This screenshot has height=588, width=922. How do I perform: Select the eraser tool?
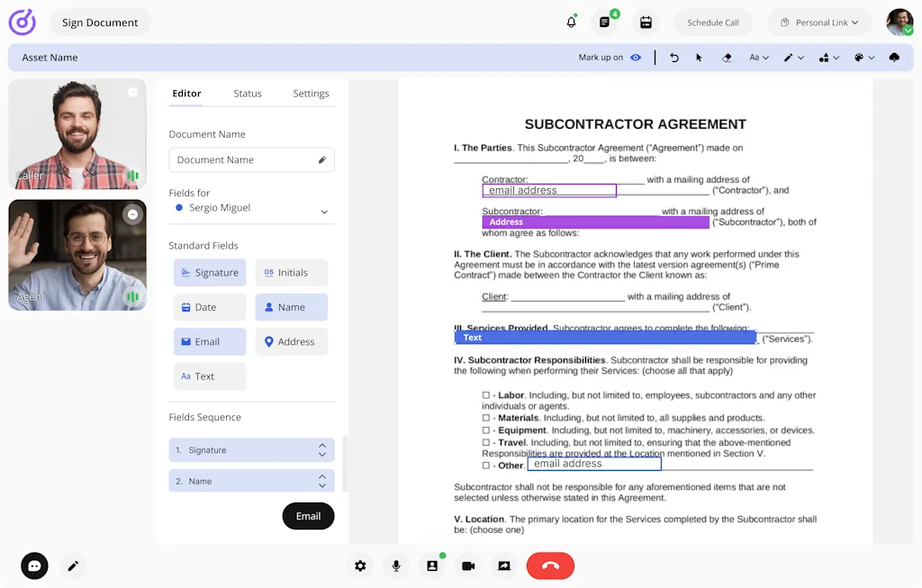pos(727,58)
